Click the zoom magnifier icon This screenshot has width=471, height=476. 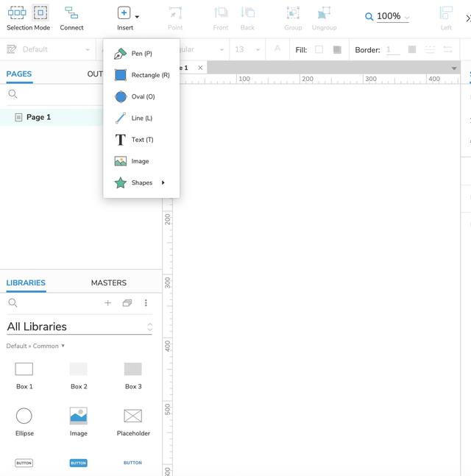369,16
